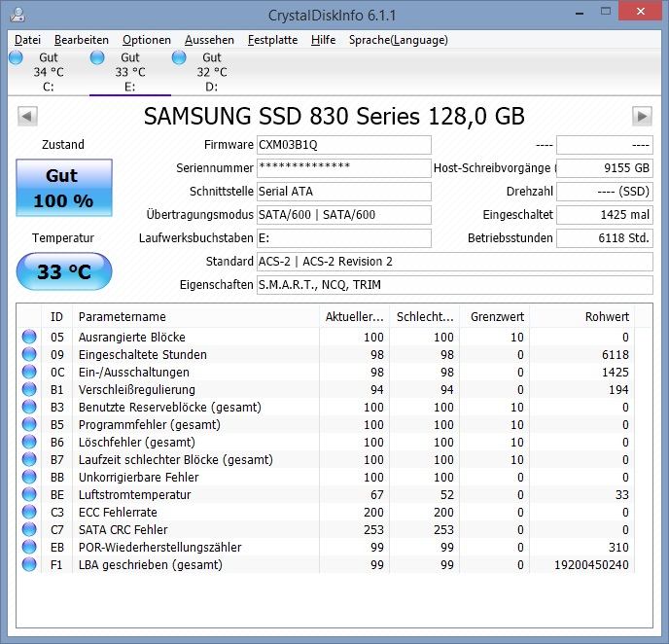Screen dimensions: 669x644
Task: Click the blue status orb for drive C:
Action: coord(16,57)
